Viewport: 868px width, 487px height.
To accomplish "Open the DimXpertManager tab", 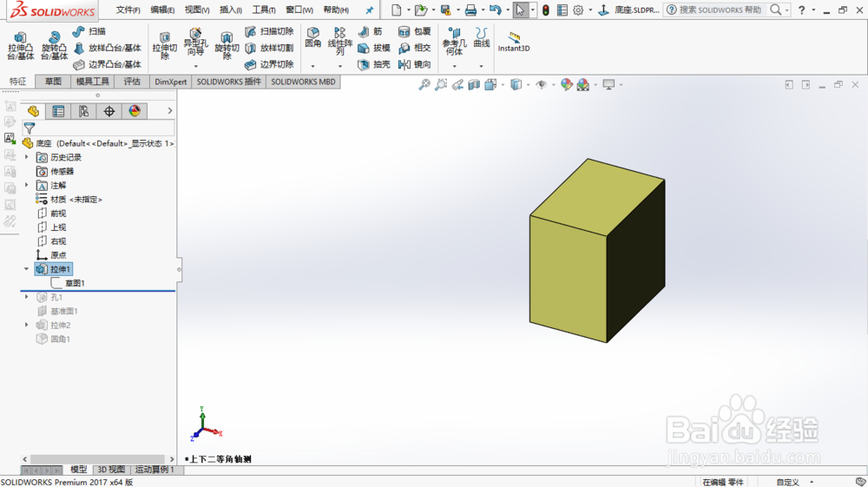I will (109, 111).
